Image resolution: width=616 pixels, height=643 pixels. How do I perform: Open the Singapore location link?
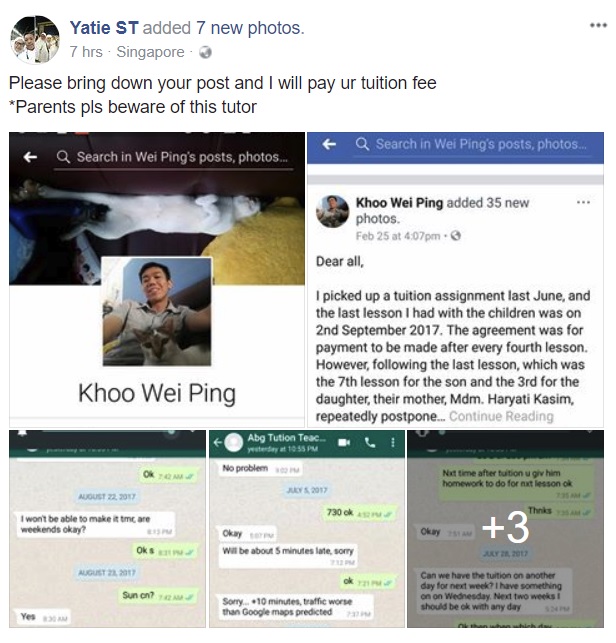point(151,52)
